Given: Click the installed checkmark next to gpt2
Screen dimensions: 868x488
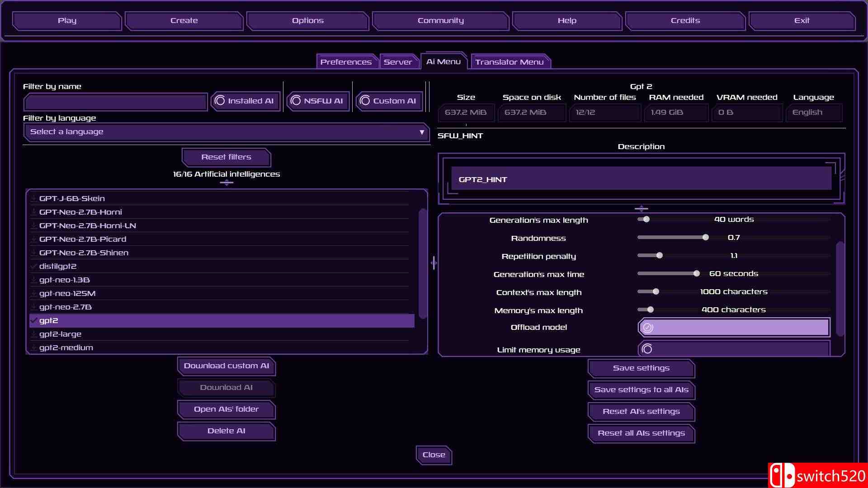Looking at the screenshot, I should [x=33, y=320].
